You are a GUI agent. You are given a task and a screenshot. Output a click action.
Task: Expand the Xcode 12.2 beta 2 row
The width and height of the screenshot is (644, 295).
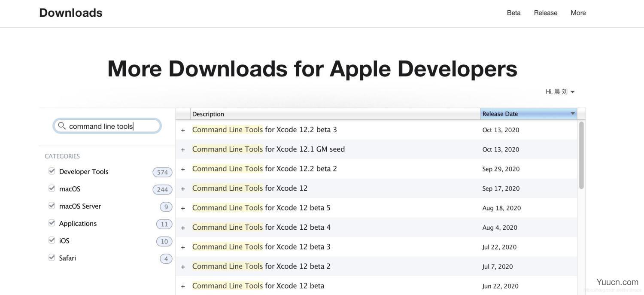(183, 169)
